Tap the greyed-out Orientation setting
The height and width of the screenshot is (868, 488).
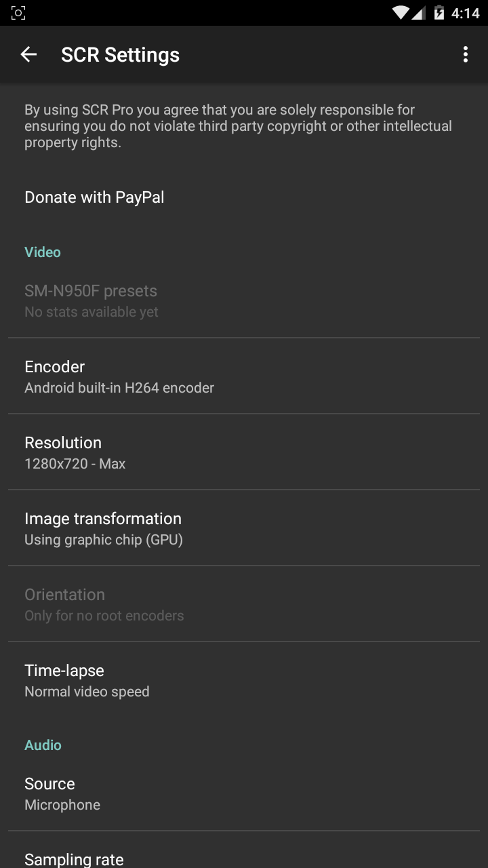pyautogui.click(x=104, y=604)
